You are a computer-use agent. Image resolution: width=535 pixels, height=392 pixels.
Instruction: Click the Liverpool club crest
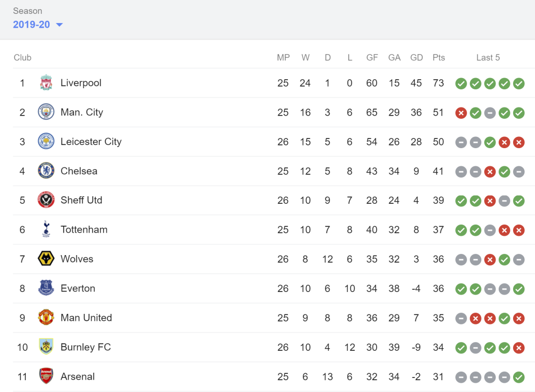click(46, 83)
